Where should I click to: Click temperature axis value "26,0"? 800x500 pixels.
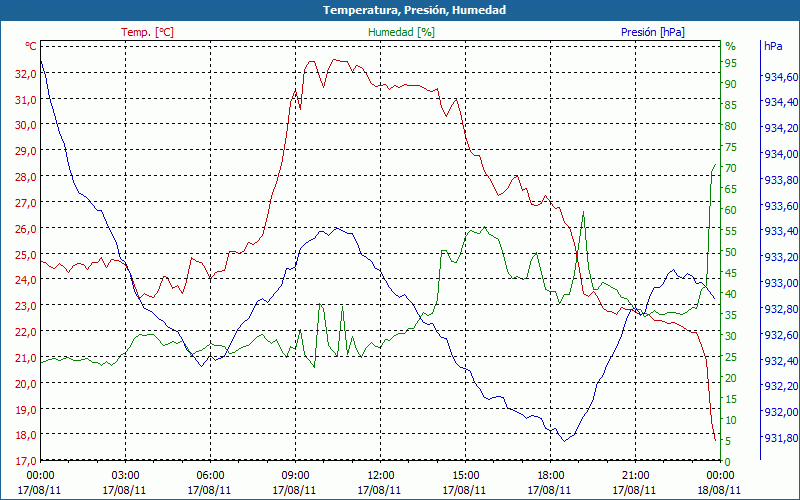[x=26, y=229]
